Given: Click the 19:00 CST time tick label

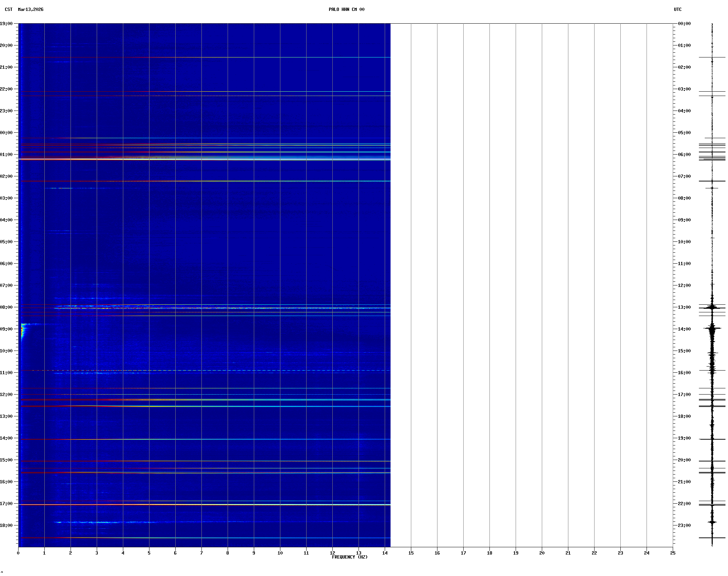Looking at the screenshot, I should tap(6, 24).
